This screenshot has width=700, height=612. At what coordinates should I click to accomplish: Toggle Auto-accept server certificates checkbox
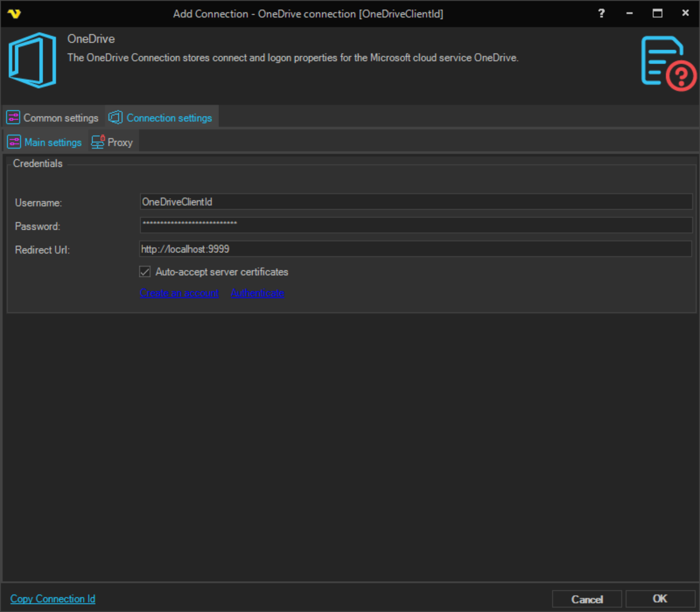[145, 272]
